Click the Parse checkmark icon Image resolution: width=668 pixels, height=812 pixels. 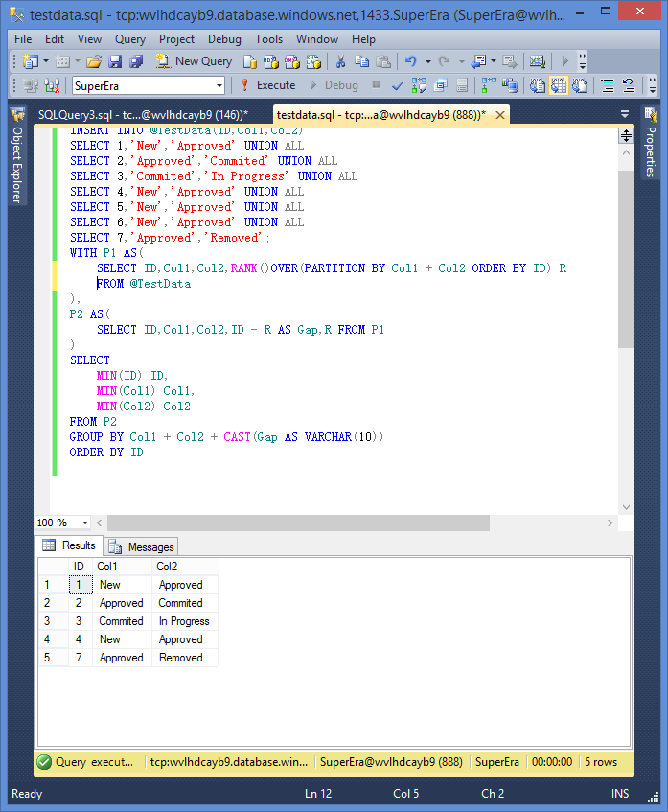pos(398,85)
